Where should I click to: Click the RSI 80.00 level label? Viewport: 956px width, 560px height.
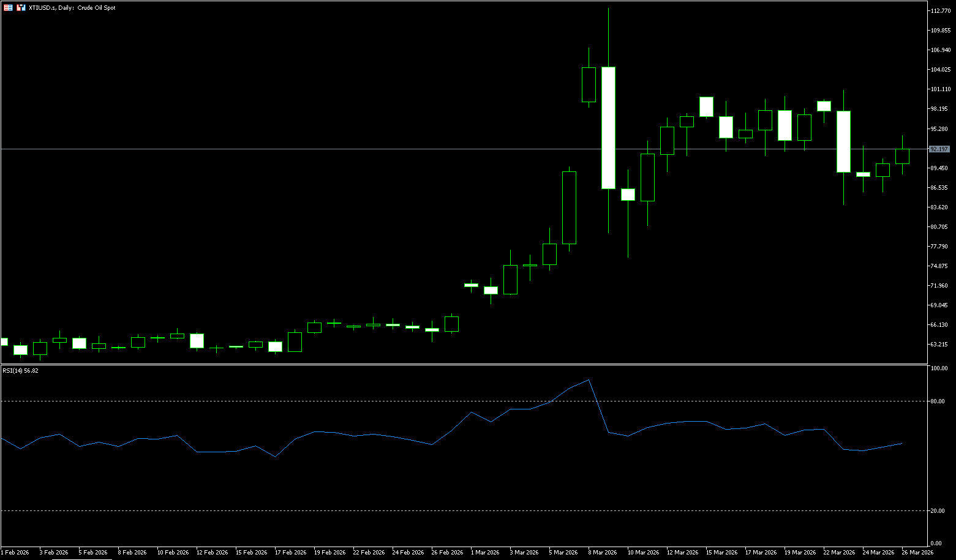937,401
